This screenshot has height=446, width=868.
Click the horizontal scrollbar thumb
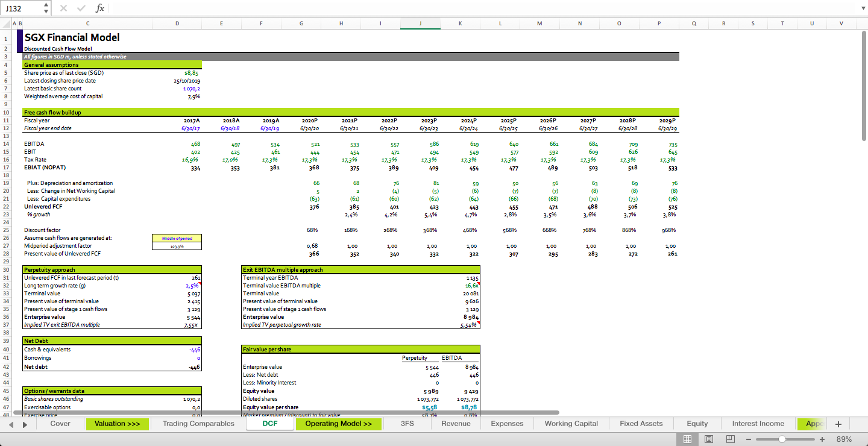(286, 412)
